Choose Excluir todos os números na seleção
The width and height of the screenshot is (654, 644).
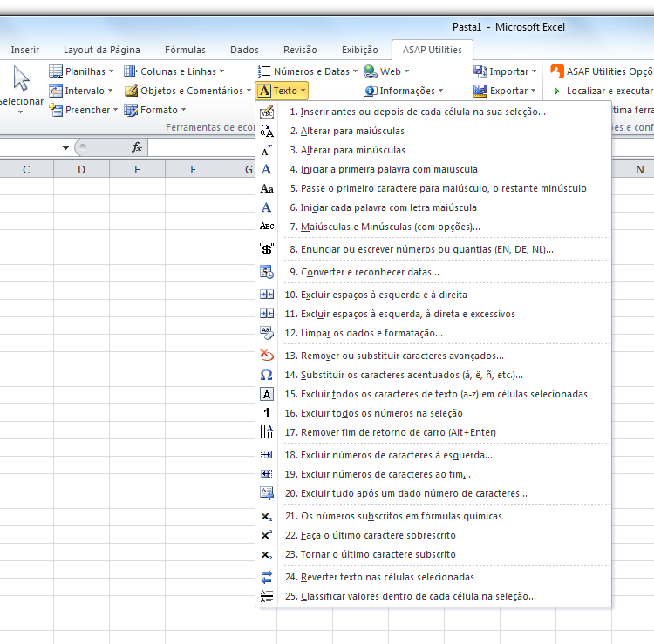point(433,413)
